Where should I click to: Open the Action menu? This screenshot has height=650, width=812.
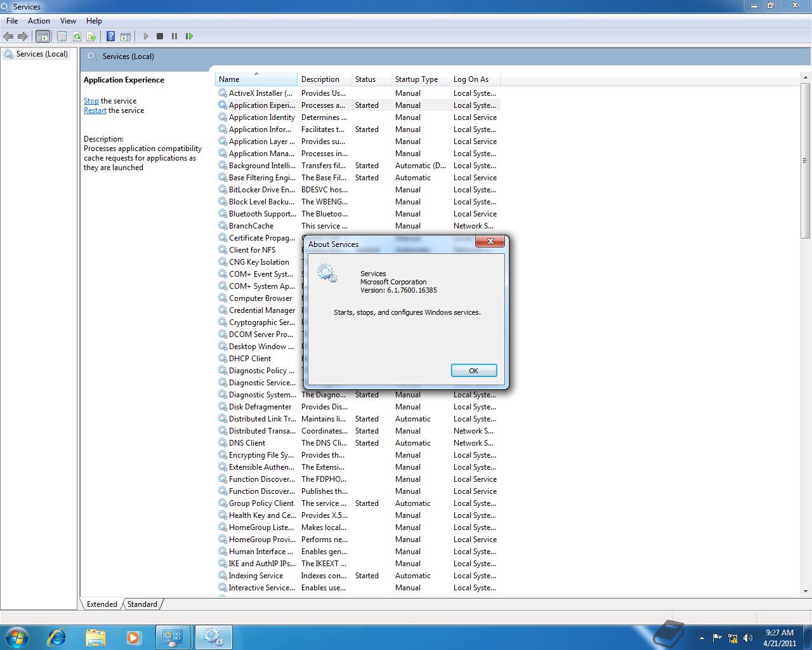(x=39, y=21)
